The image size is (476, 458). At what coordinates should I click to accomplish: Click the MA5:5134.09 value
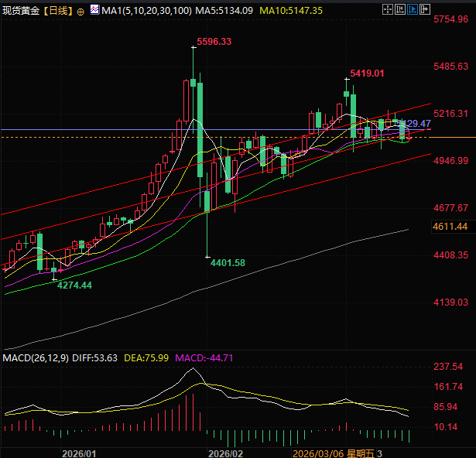(224, 11)
